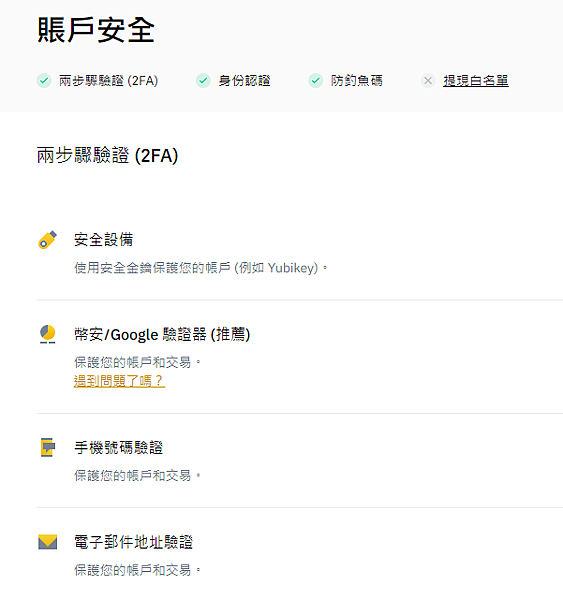Click the 電子郵件地址驗證 heading
Screen dimensions: 563x600
pos(133,542)
